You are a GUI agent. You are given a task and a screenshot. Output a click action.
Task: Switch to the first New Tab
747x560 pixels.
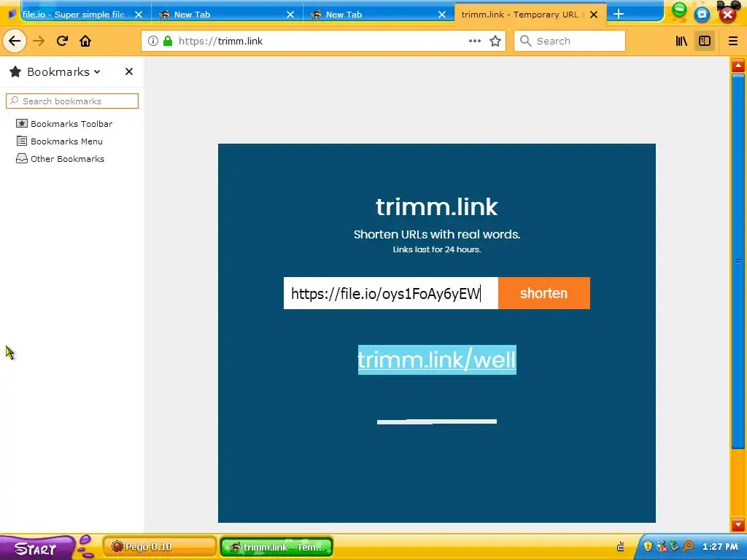[227, 15]
